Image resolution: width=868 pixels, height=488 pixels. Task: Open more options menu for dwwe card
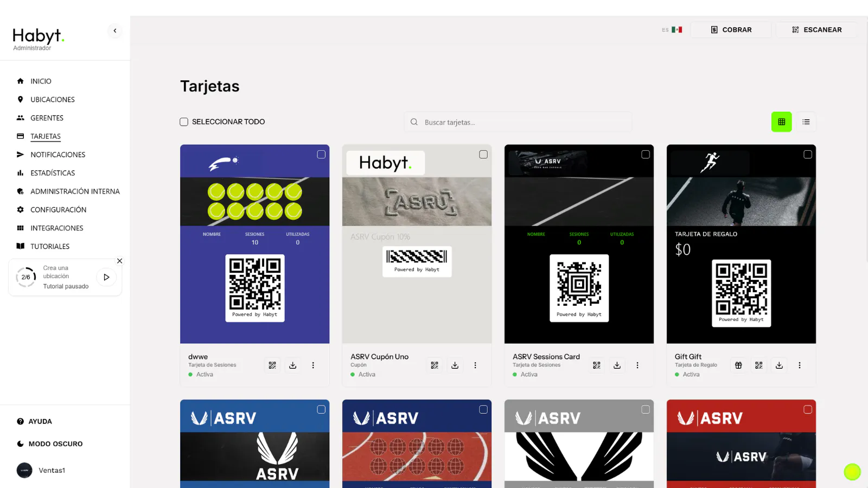coord(313,365)
